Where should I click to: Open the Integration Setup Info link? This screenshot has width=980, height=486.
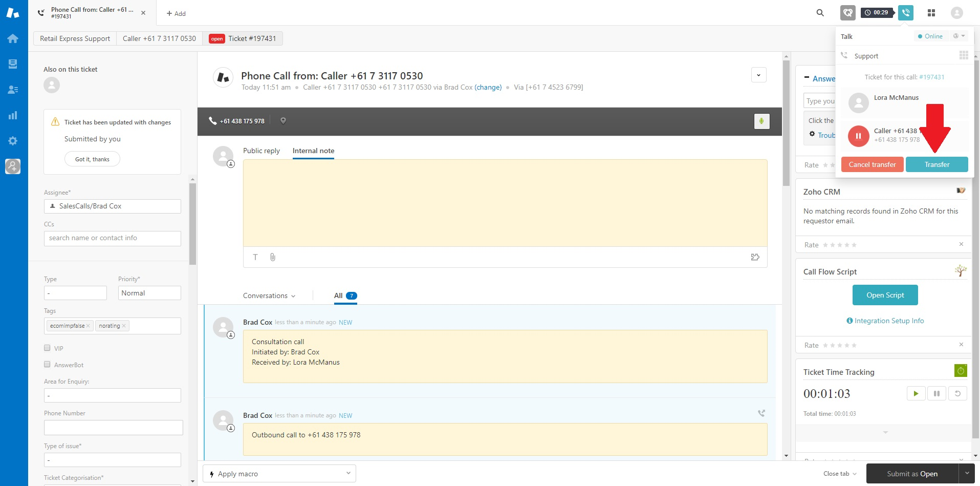(x=885, y=321)
